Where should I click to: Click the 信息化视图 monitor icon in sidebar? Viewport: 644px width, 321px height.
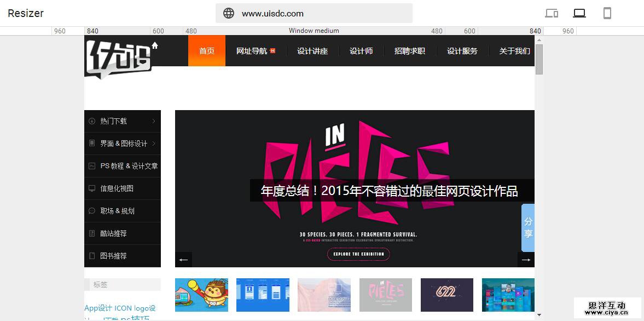92,188
